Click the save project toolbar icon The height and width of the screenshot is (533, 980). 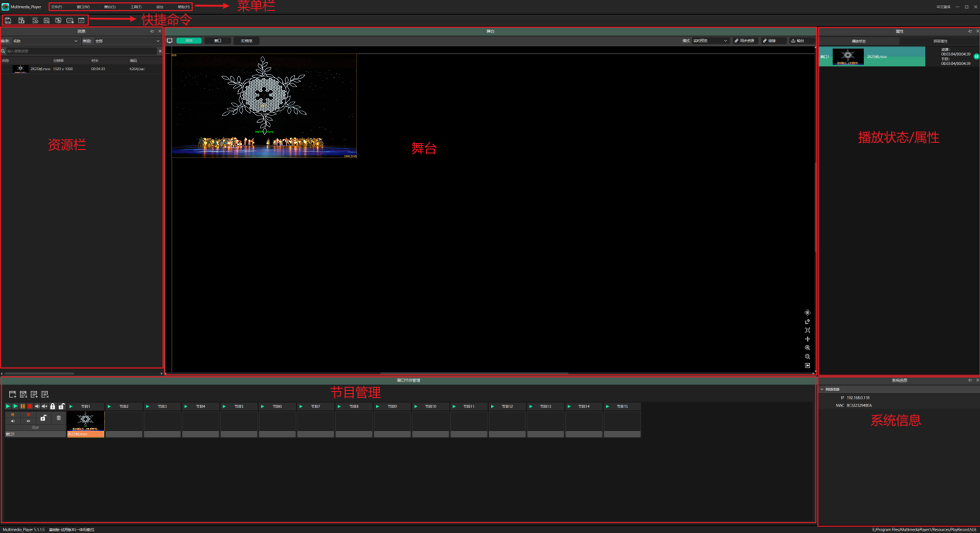tap(8, 20)
